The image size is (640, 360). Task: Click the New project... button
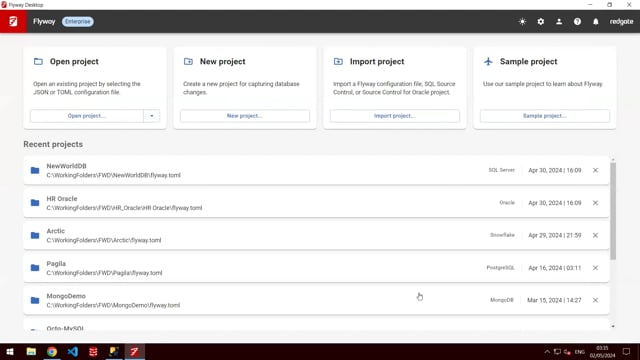pyautogui.click(x=244, y=116)
